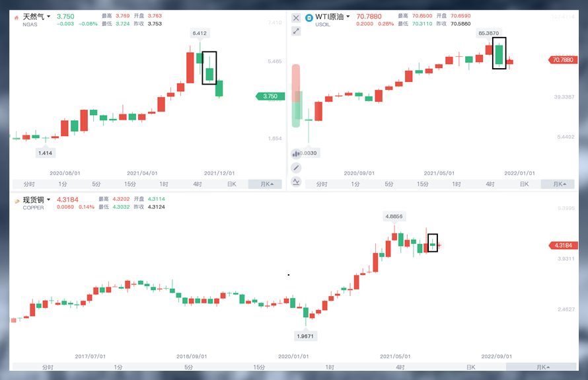Click the COPPER ticker code text

(x=33, y=208)
